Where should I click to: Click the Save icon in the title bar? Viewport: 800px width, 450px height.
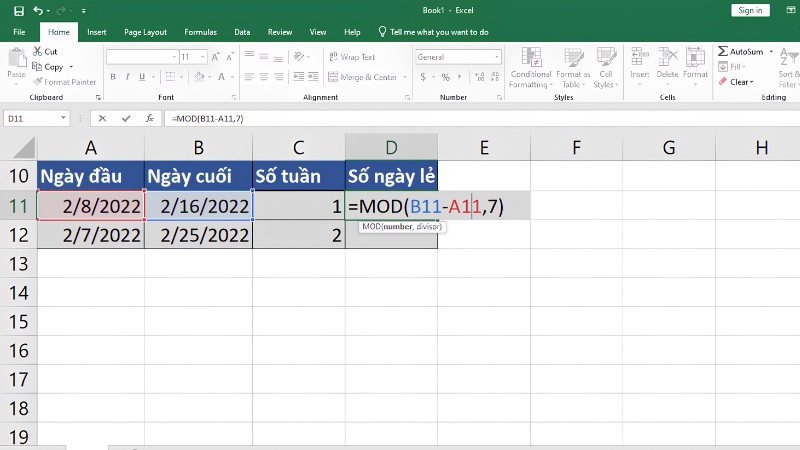click(19, 11)
